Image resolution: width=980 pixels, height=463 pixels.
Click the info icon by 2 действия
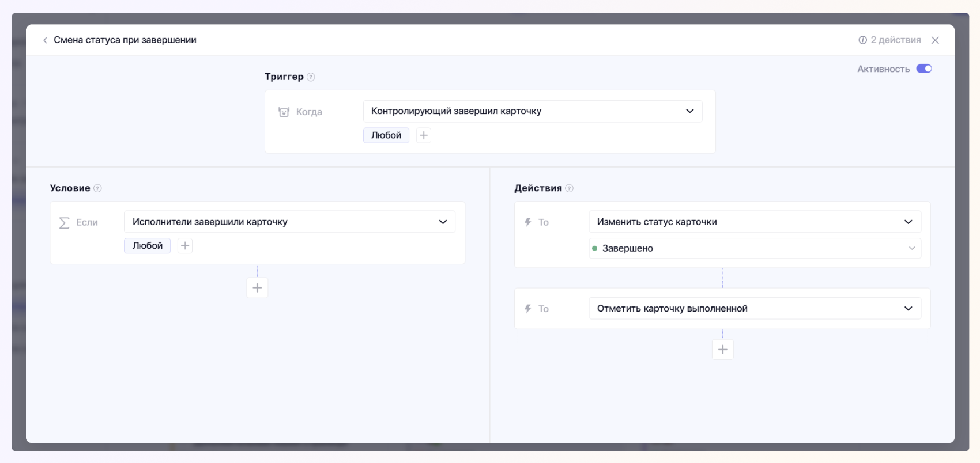[862, 40]
